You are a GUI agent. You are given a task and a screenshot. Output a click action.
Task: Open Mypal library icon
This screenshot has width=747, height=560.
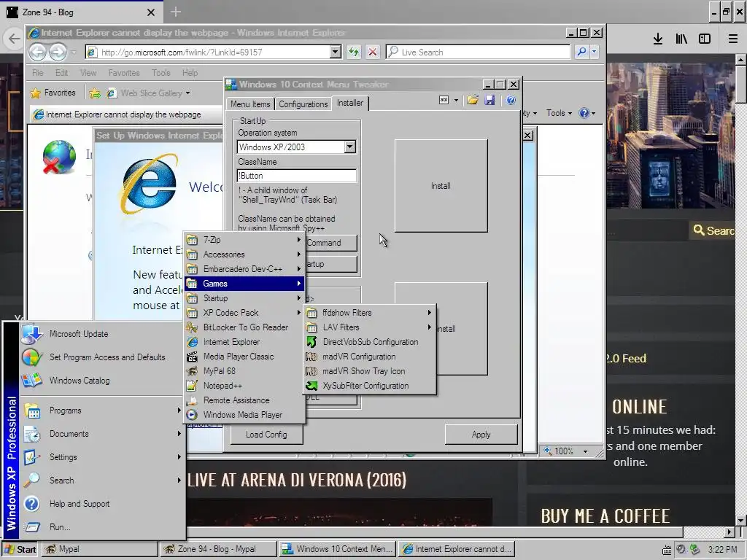coord(681,39)
